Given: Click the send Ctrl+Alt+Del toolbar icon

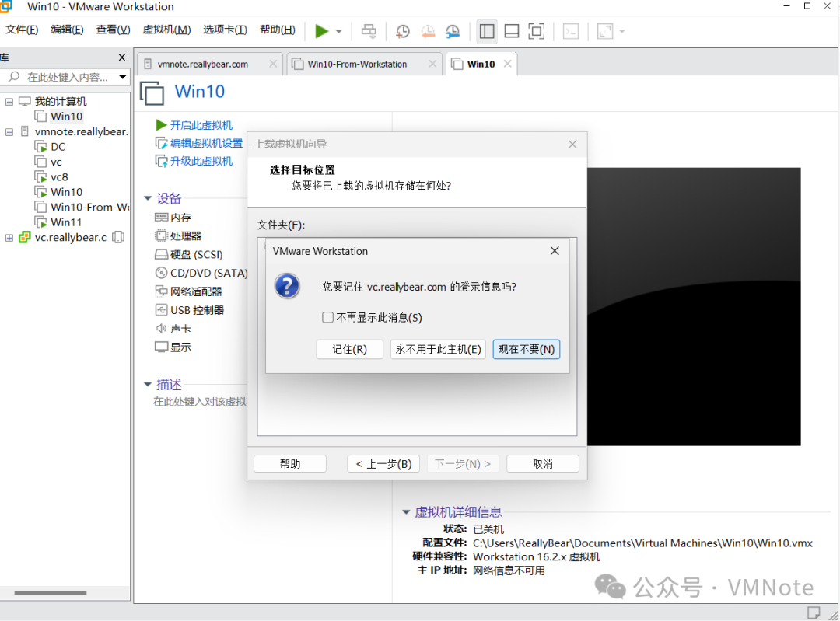Looking at the screenshot, I should [x=369, y=31].
